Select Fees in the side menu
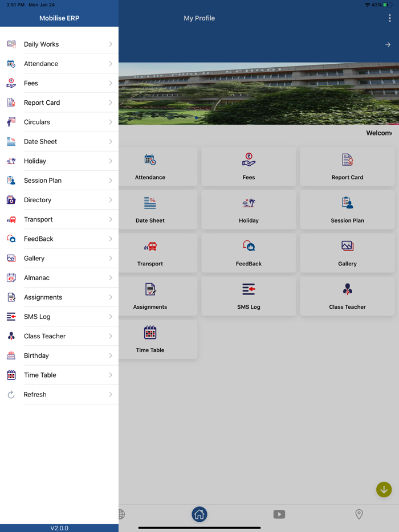This screenshot has width=399, height=532. point(59,83)
